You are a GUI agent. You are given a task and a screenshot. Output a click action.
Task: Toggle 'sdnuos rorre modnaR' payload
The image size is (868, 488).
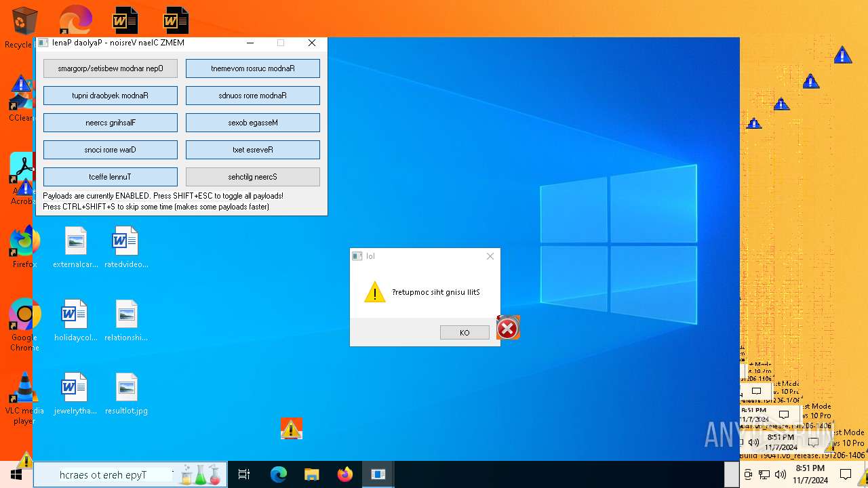[x=253, y=96]
